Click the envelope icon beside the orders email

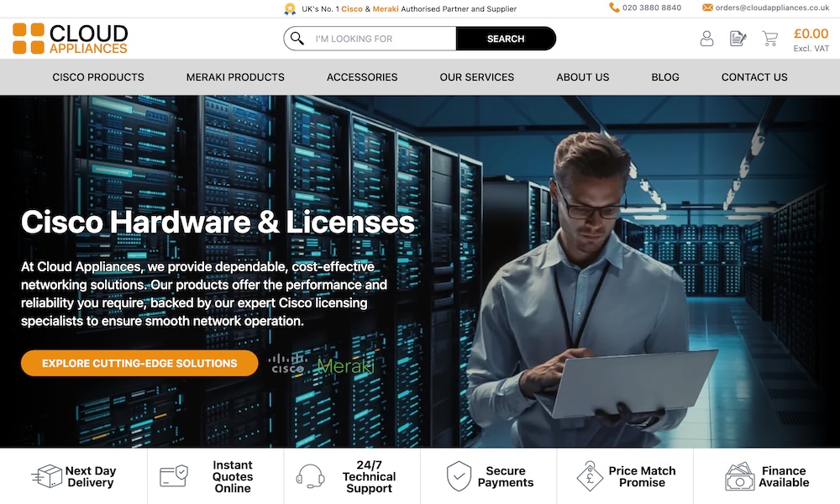(707, 8)
